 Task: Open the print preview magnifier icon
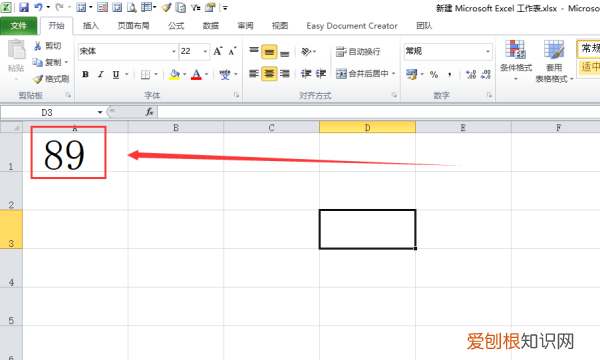pos(132,7)
